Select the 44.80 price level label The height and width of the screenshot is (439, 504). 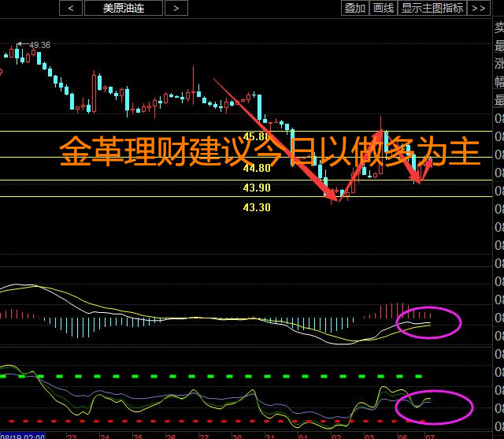click(x=257, y=168)
